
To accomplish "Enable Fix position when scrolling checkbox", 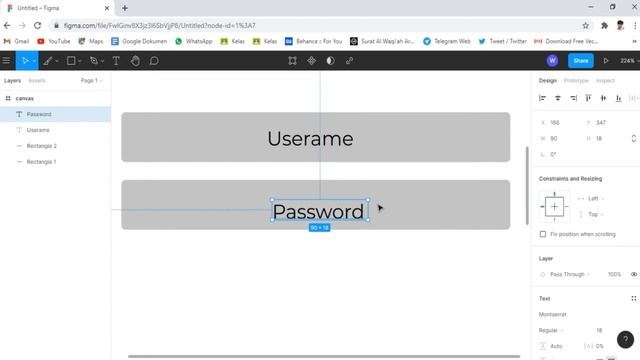I will 543,234.
